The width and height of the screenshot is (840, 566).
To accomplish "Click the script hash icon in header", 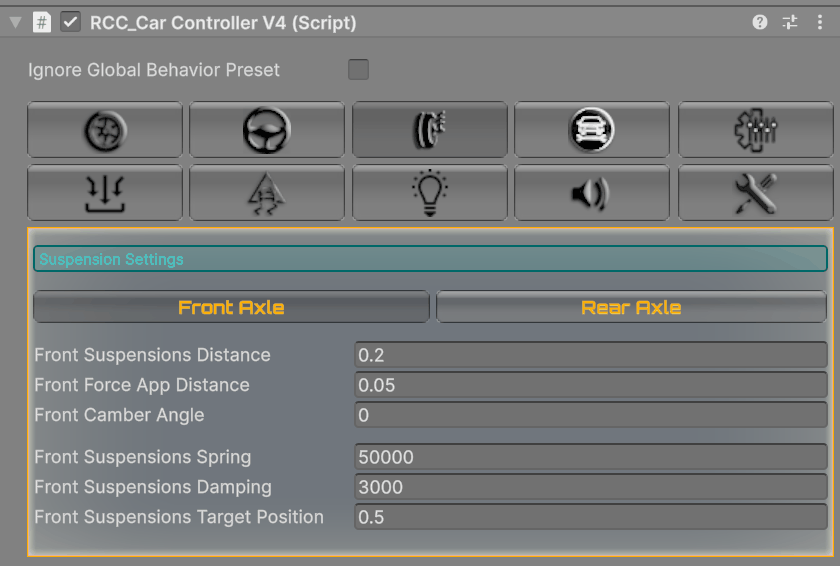I will pyautogui.click(x=42, y=22).
